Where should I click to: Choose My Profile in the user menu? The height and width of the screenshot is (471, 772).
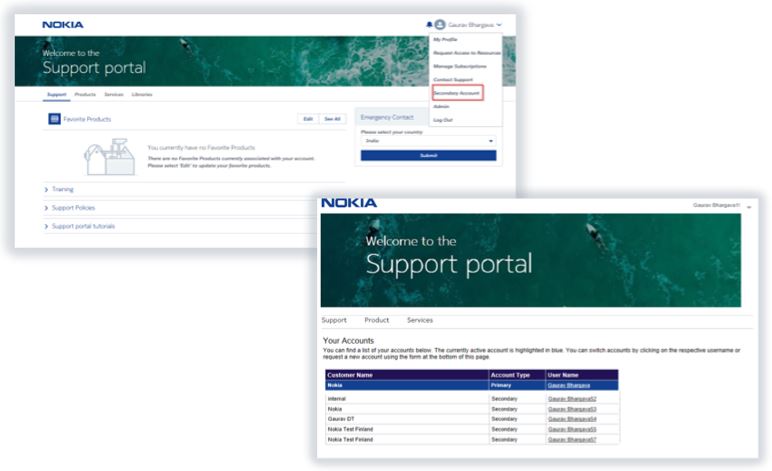[x=445, y=39]
